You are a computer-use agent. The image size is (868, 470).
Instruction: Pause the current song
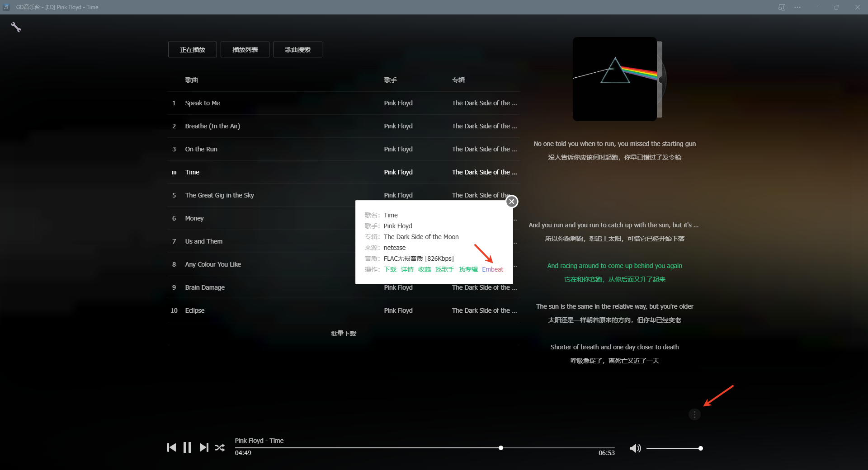pos(187,447)
